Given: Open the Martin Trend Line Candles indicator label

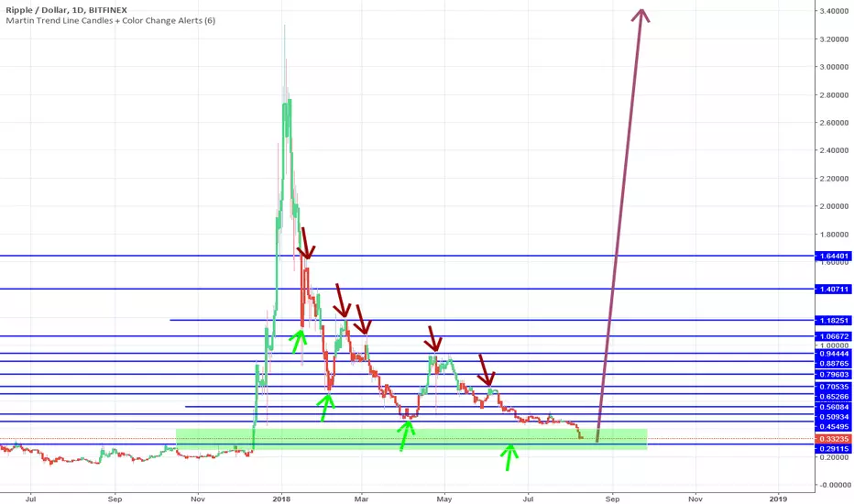Looking at the screenshot, I should point(111,21).
